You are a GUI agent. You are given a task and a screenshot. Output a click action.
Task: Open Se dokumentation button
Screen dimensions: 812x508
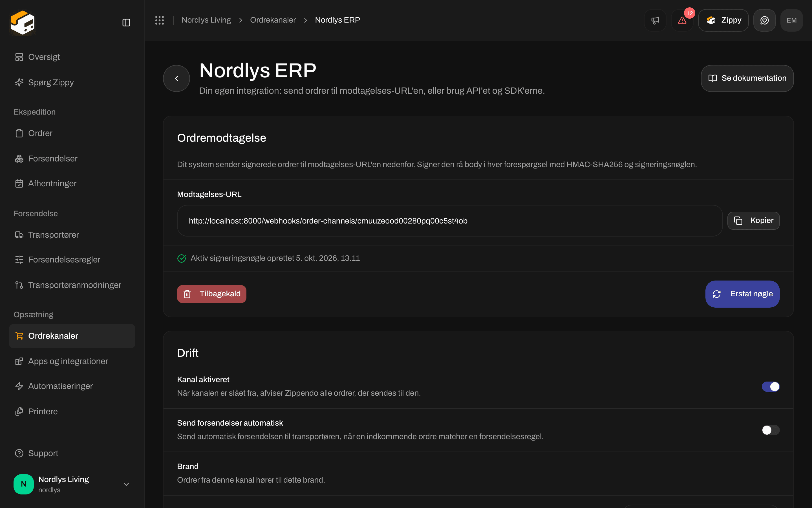[x=747, y=78]
